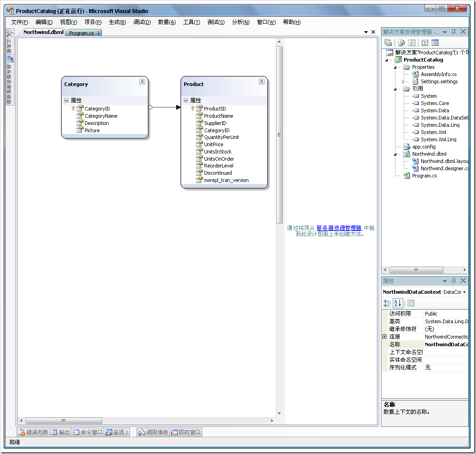Collapse the Category properties section
Screen dimensions: 476x454
66,100
